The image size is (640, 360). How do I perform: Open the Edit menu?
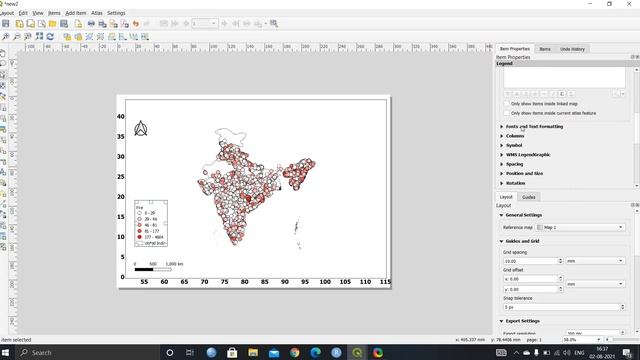tap(23, 13)
